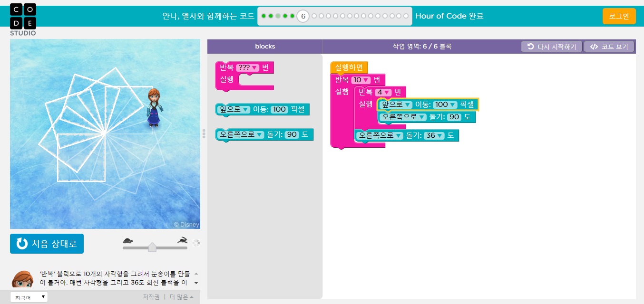Click the rabbit fast-speed icon
Viewport: 644px width, 304px height.
(x=182, y=240)
